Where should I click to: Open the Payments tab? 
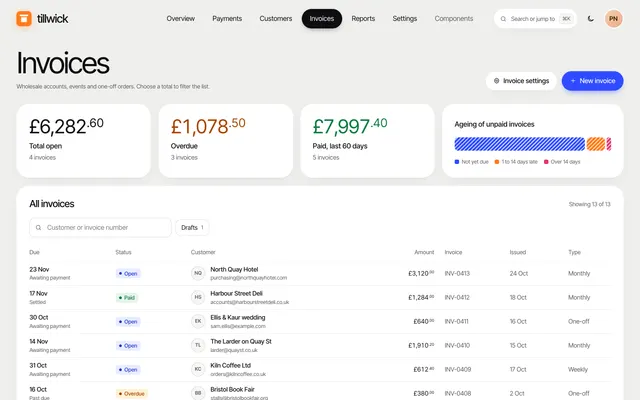[227, 18]
